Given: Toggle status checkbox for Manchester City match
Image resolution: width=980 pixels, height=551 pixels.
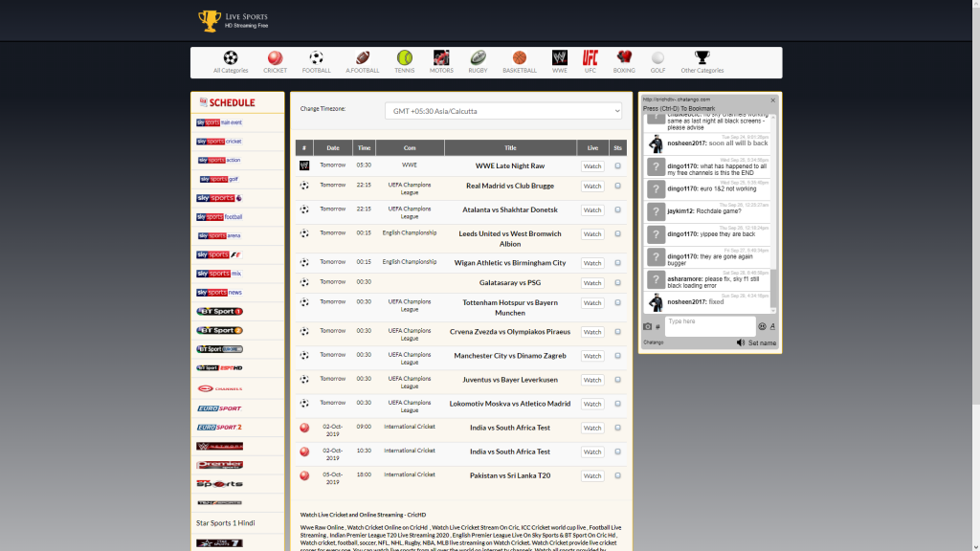Looking at the screenshot, I should click(617, 356).
